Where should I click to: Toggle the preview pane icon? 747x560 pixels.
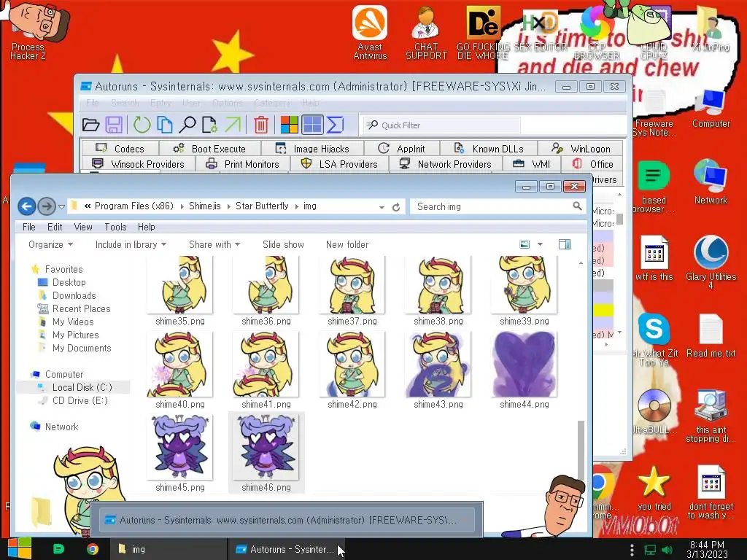[565, 244]
